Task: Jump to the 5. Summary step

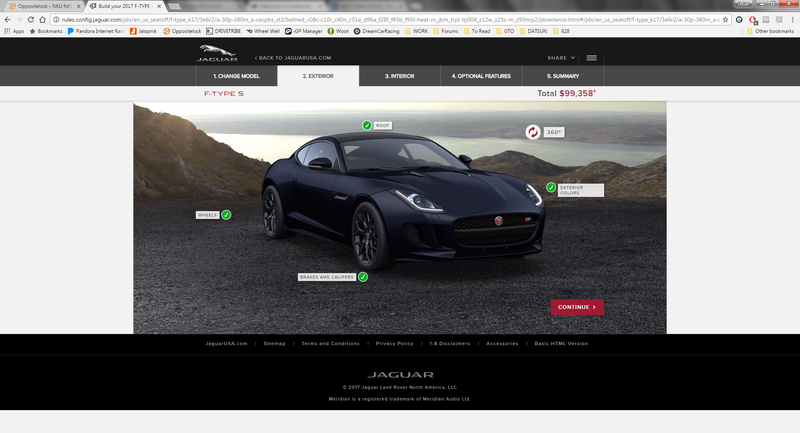Action: (x=563, y=76)
